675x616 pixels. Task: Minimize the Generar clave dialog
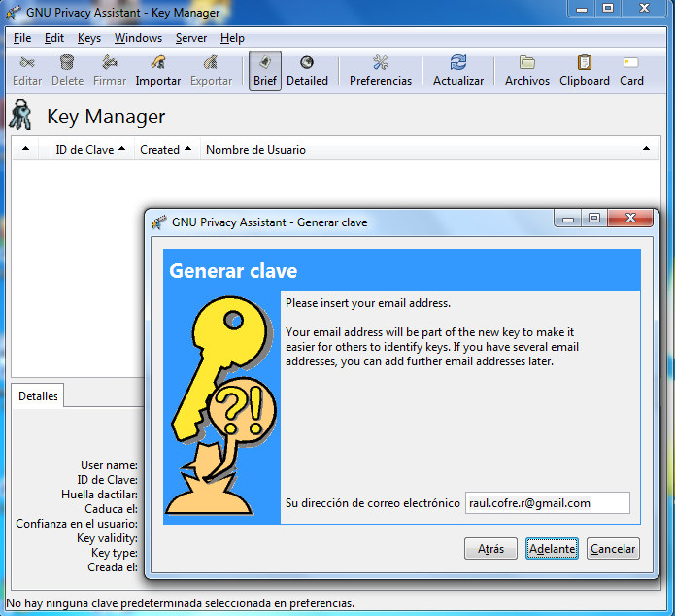click(x=568, y=219)
